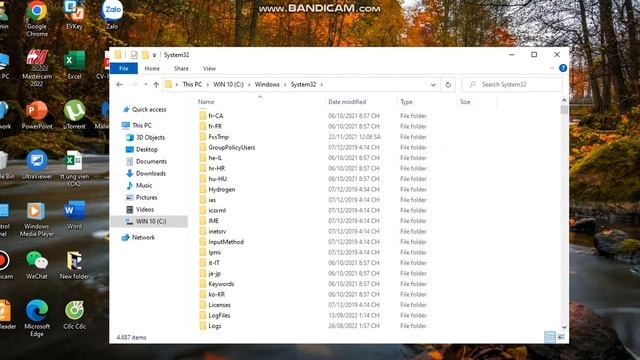The image size is (640, 360).
Task: Select Documents in navigation pane
Action: tap(151, 161)
